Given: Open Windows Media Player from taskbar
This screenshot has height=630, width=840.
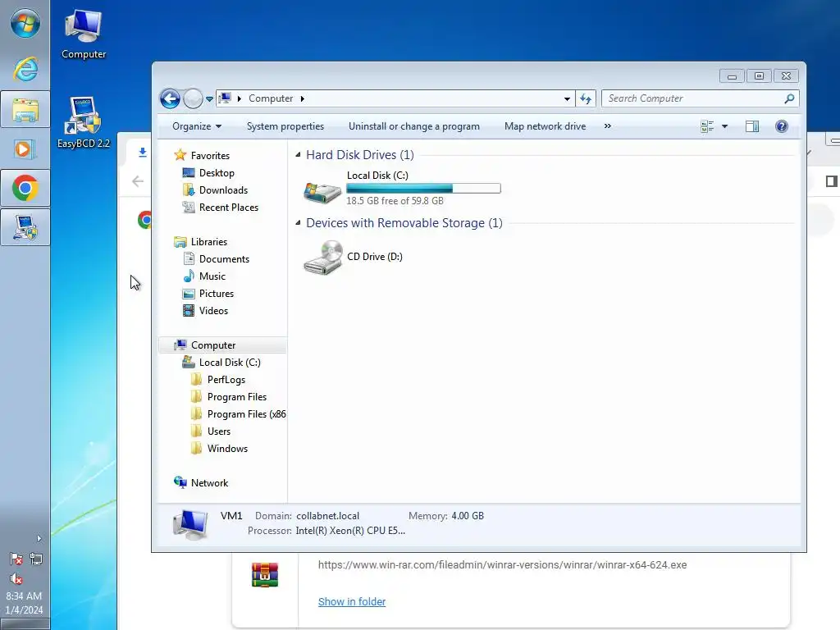Looking at the screenshot, I should [25, 149].
